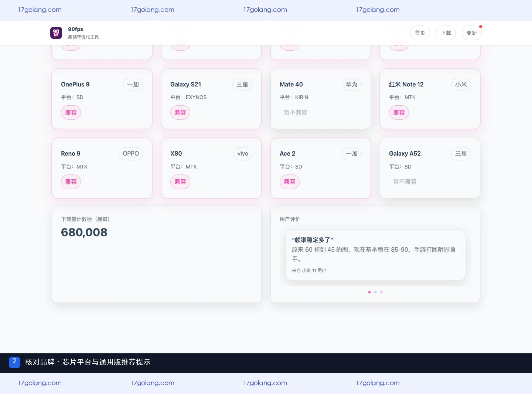The width and height of the screenshot is (532, 394).
Task: Click the 兼容 badge on OnePlus 9 card
Action: [71, 112]
